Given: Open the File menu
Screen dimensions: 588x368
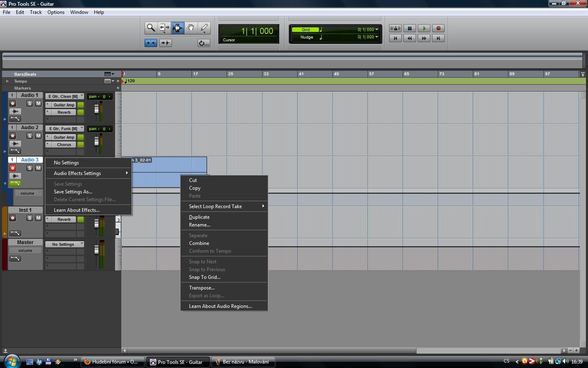Looking at the screenshot, I should tap(7, 12).
